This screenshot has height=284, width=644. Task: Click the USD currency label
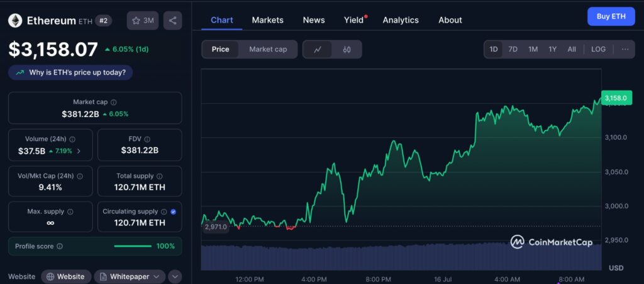pyautogui.click(x=616, y=268)
